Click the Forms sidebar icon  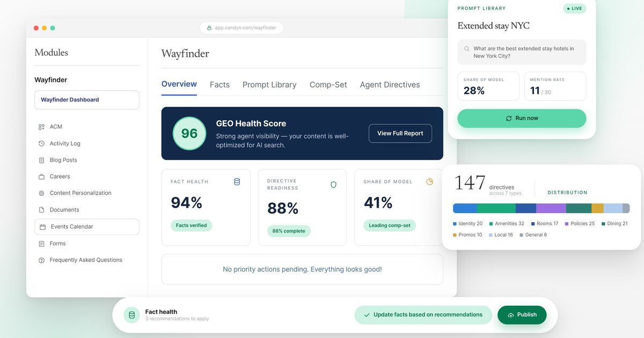click(x=41, y=244)
